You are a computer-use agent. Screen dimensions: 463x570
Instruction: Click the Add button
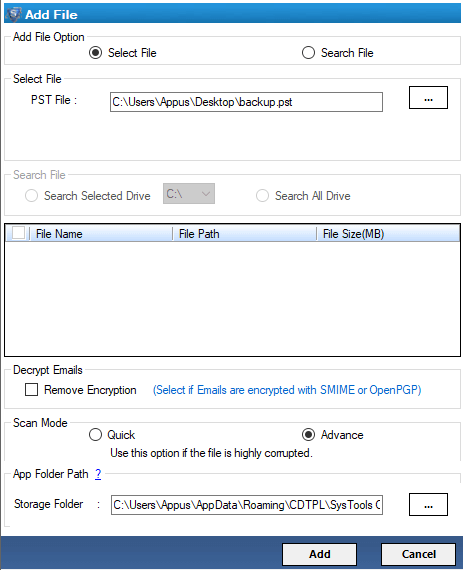(x=319, y=554)
